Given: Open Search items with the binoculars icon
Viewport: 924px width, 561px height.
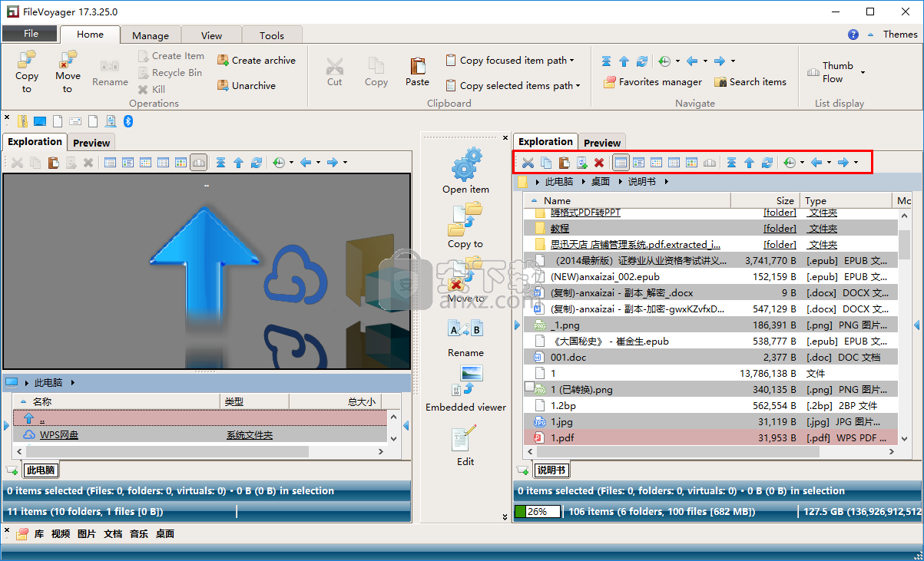Looking at the screenshot, I should (750, 81).
